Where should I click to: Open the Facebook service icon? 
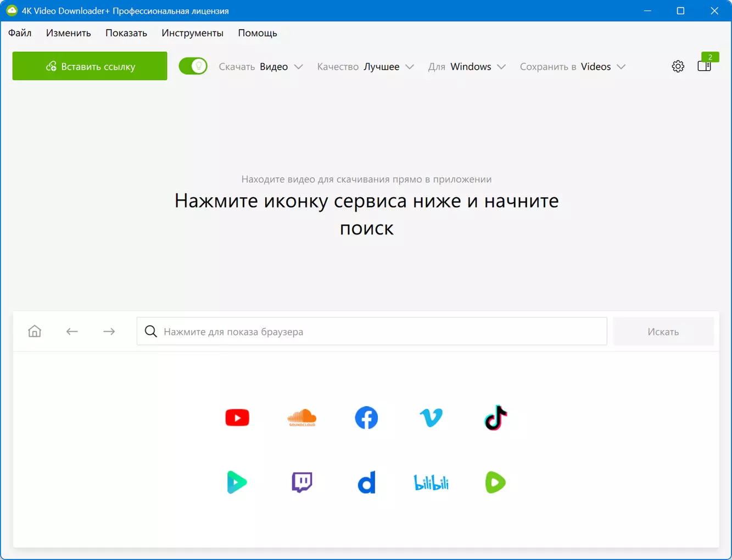[x=366, y=418]
